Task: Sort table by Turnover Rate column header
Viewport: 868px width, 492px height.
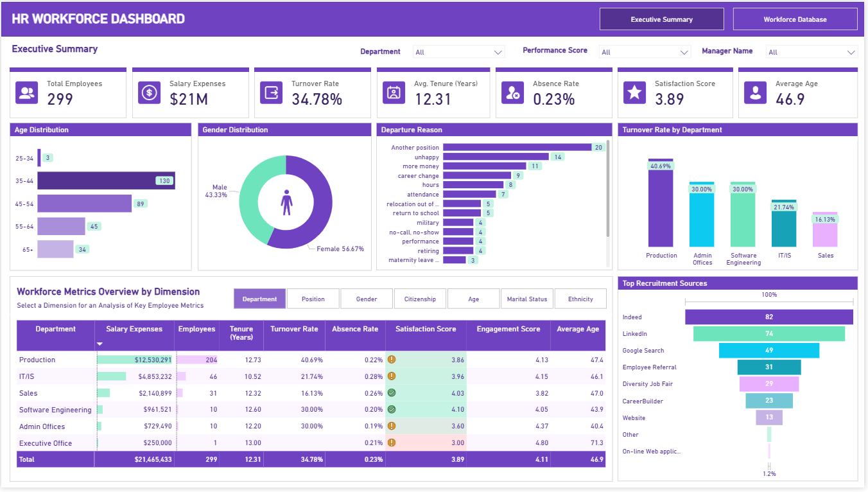Action: [294, 329]
